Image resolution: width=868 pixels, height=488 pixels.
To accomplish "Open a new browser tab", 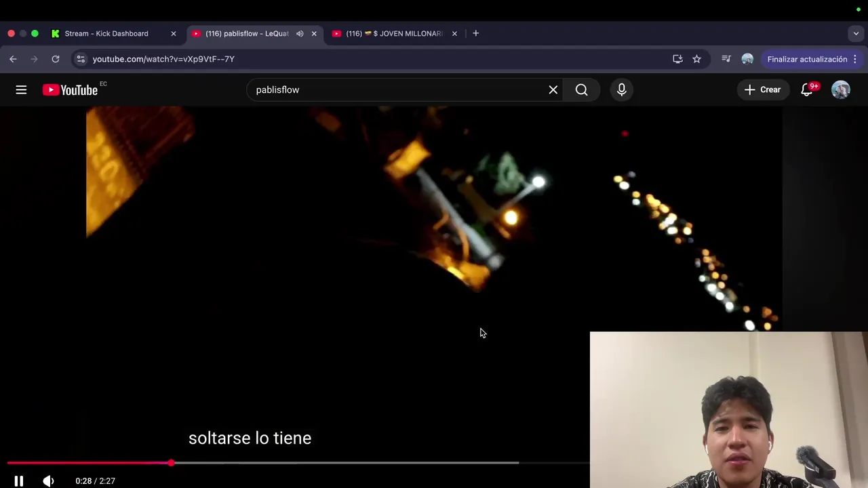I will [475, 33].
